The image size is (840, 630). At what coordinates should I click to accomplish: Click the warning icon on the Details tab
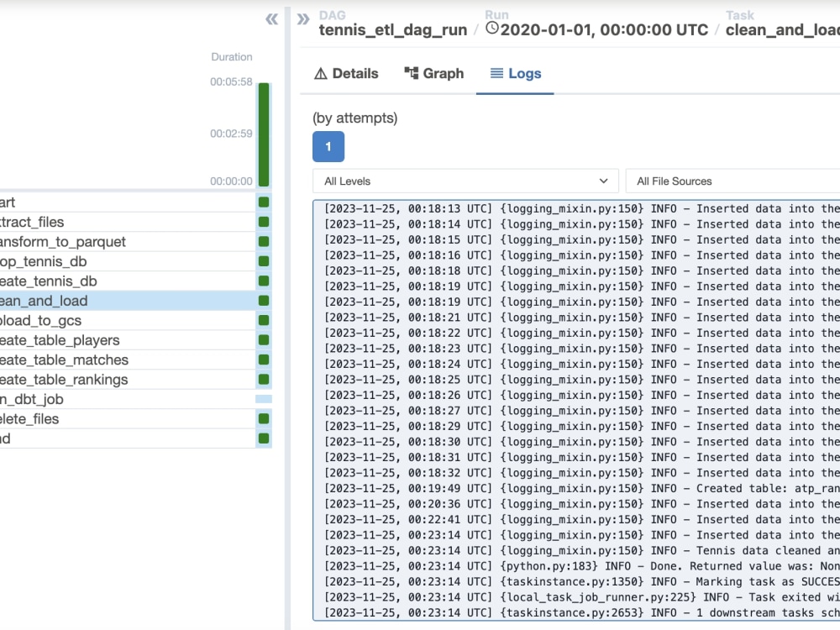[x=318, y=73]
